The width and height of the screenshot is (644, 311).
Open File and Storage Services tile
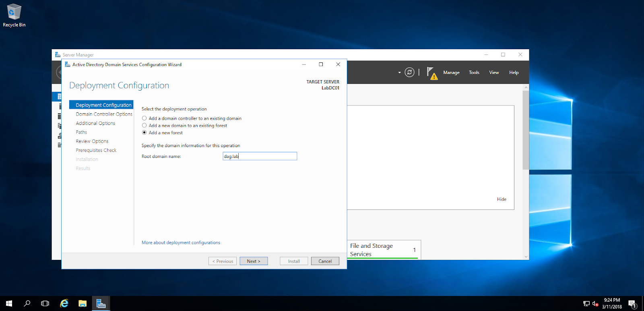[384, 250]
